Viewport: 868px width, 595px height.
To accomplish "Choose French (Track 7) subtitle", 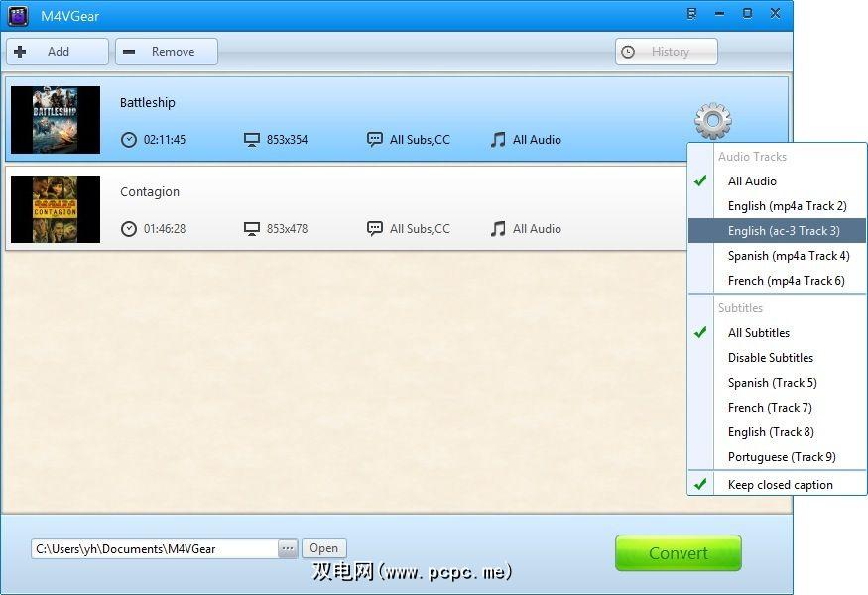I will click(x=777, y=408).
